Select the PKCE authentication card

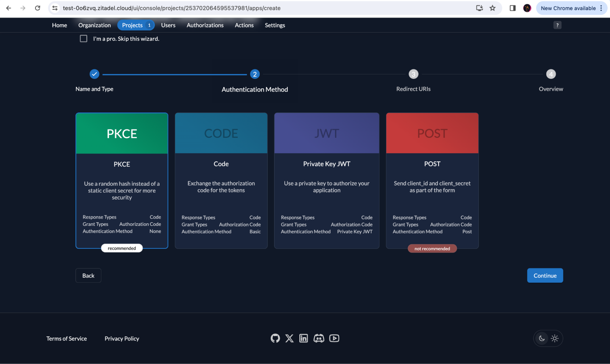[122, 180]
